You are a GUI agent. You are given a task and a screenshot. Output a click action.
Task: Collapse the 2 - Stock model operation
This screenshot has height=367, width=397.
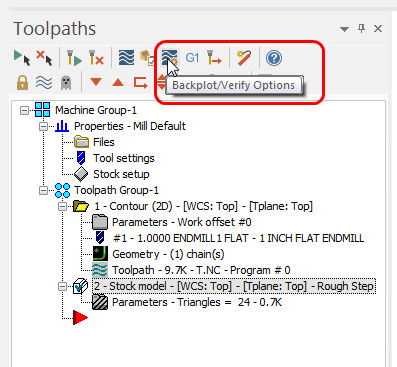point(62,287)
